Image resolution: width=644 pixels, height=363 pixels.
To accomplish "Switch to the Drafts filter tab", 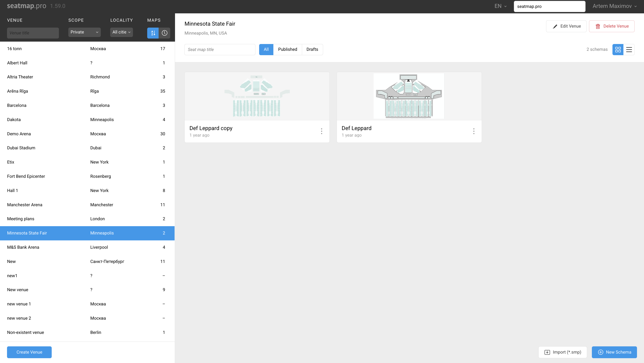I will 312,49.
